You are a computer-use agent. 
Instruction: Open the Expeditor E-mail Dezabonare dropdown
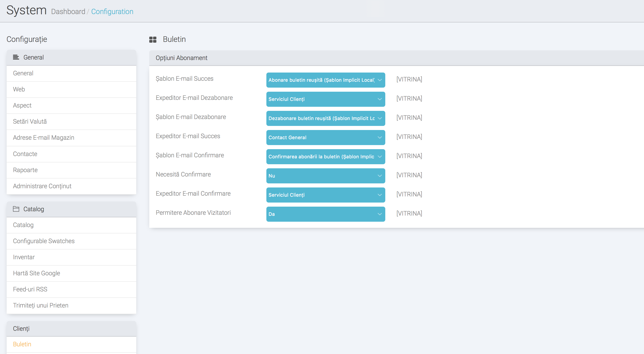(x=326, y=99)
